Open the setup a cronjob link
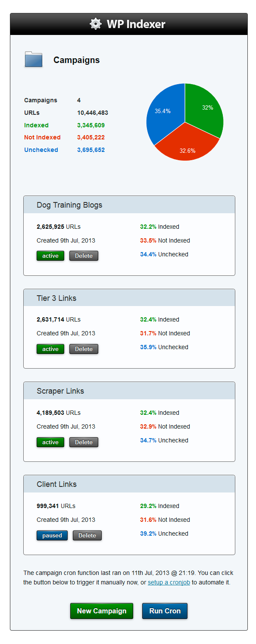Viewport: 256px width, 644px height. point(169,582)
